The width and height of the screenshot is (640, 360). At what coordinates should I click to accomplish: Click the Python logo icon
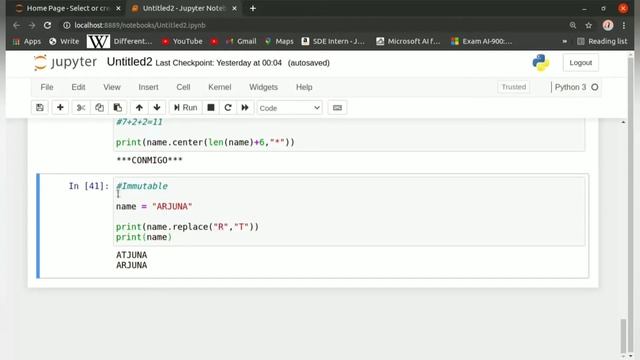pyautogui.click(x=541, y=63)
